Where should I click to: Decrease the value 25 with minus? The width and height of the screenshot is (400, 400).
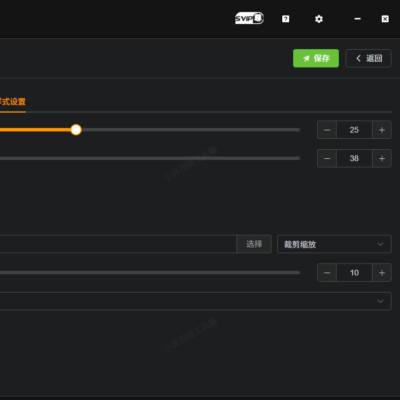(x=327, y=130)
